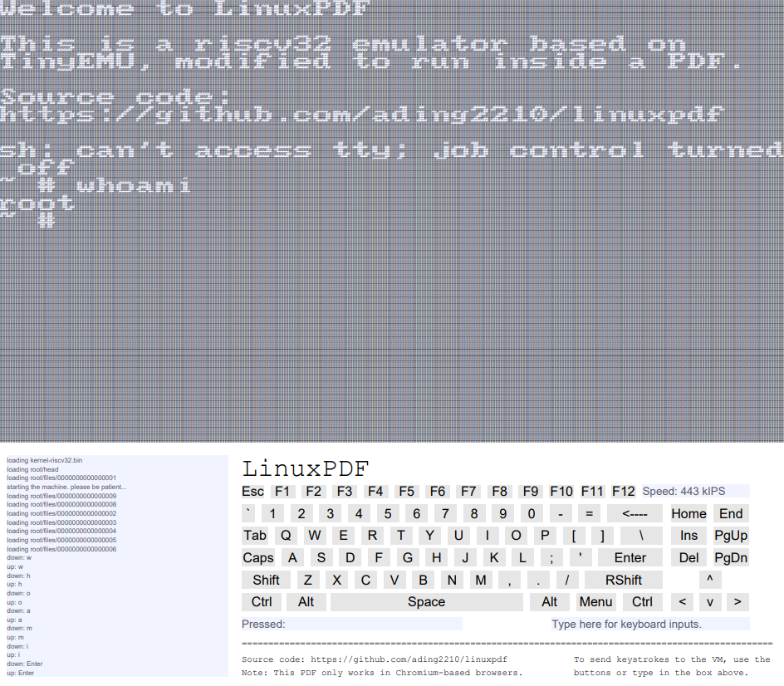Click the forward slash key

point(567,580)
